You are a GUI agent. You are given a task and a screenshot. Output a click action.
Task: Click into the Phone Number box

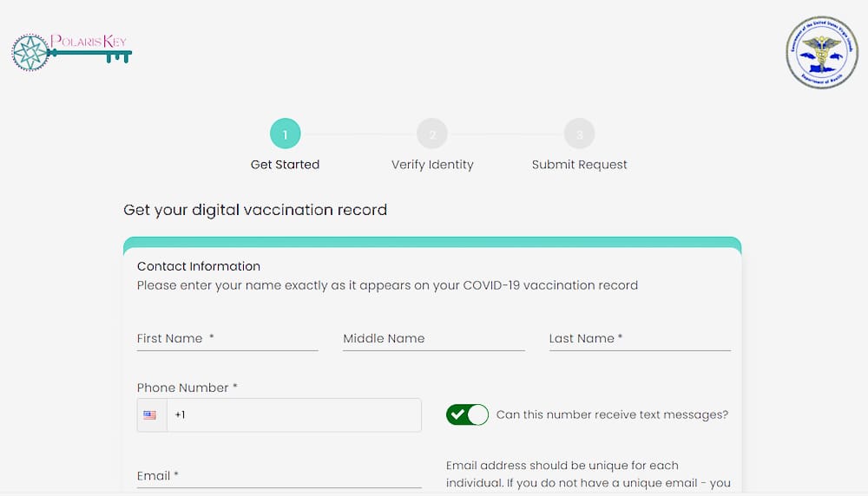click(294, 415)
